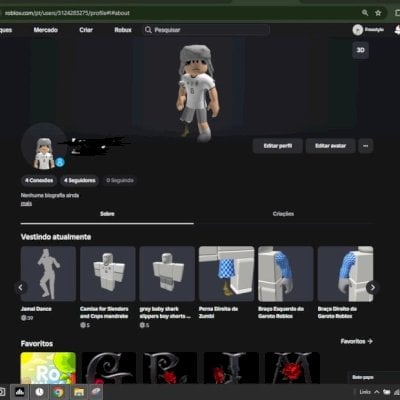Open the Robux menu item
The image size is (400, 400).
(x=123, y=30)
